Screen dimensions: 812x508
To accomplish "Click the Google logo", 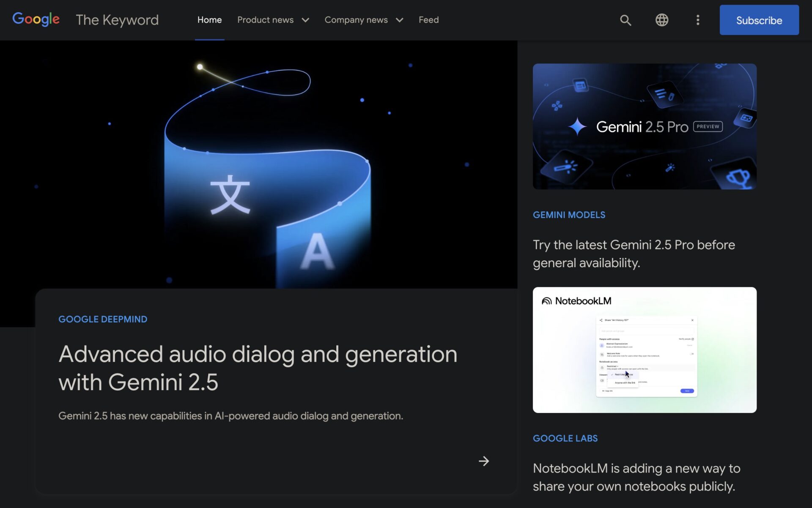I will [x=36, y=19].
